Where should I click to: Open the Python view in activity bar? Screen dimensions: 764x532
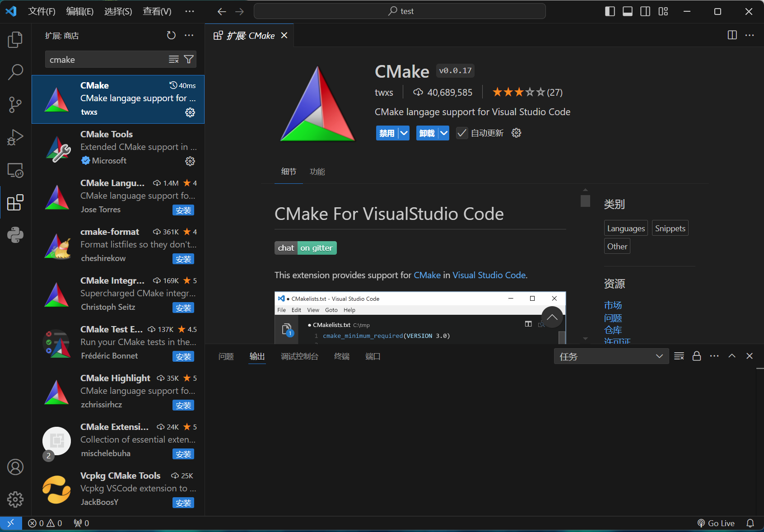[x=15, y=235]
